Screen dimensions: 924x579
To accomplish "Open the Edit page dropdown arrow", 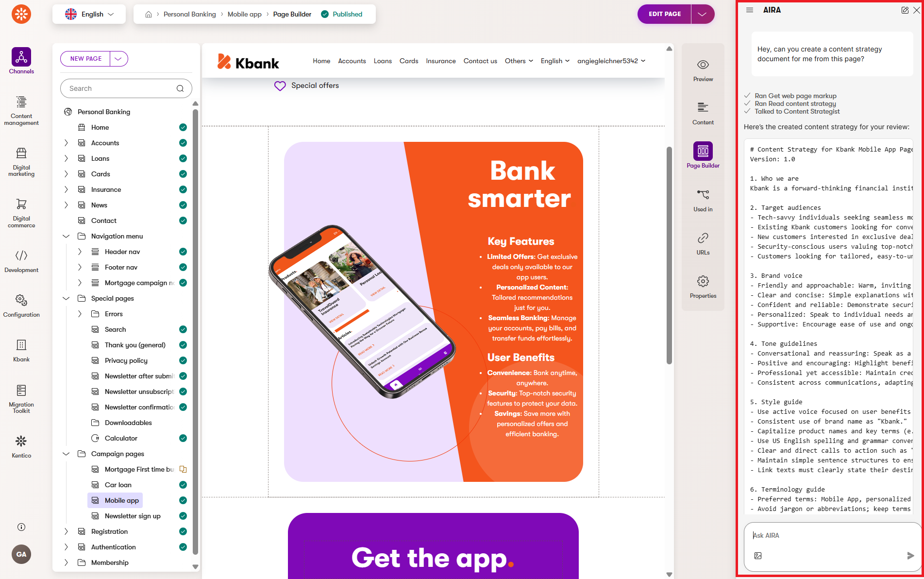I will coord(703,14).
